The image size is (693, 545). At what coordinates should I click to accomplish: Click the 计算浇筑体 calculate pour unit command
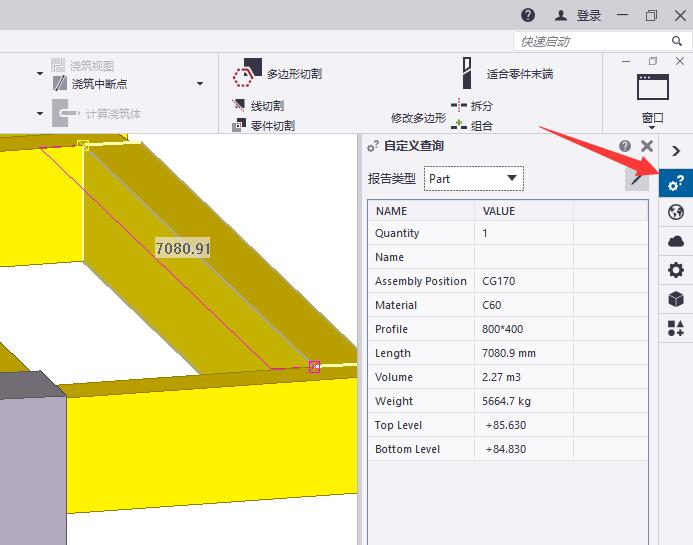tap(96, 114)
